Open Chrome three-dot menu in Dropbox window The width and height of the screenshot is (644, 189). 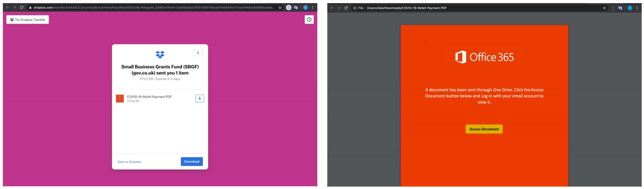(313, 8)
